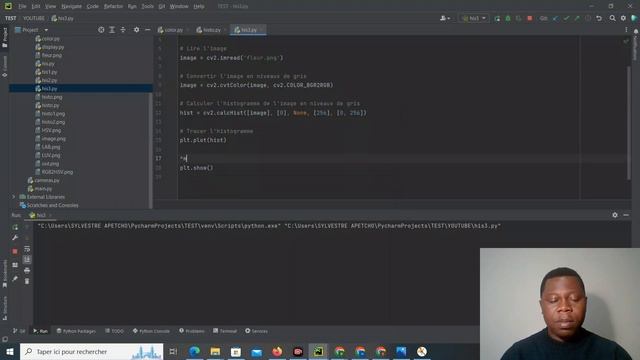Open the Window menu
Image resolution: width=640 pixels, height=360 pixels.
[x=179, y=7]
